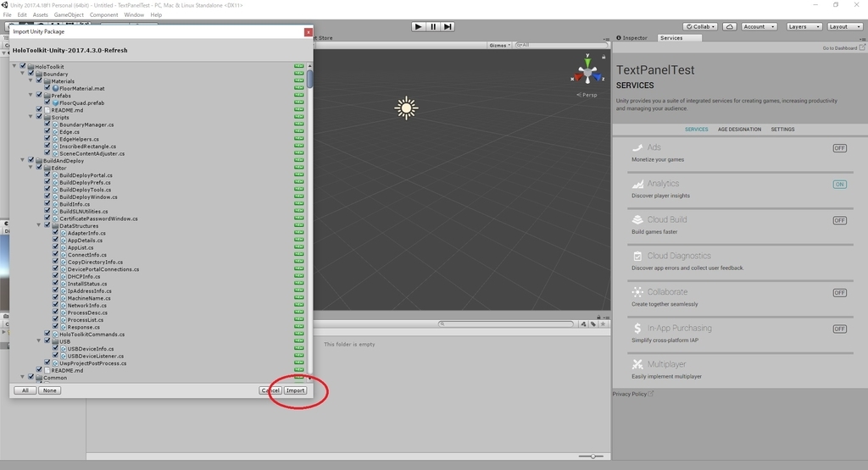This screenshot has width=868, height=470.
Task: Open the Layout dropdown
Action: (x=845, y=26)
